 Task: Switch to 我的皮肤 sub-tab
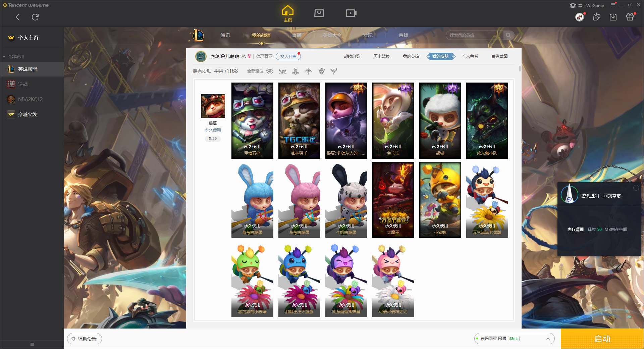tap(440, 56)
